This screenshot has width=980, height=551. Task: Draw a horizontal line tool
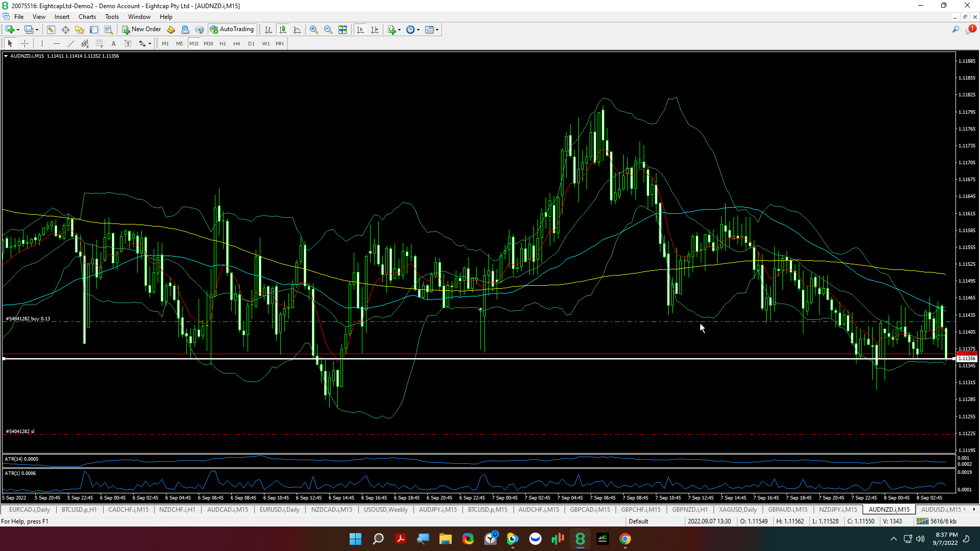tap(56, 44)
